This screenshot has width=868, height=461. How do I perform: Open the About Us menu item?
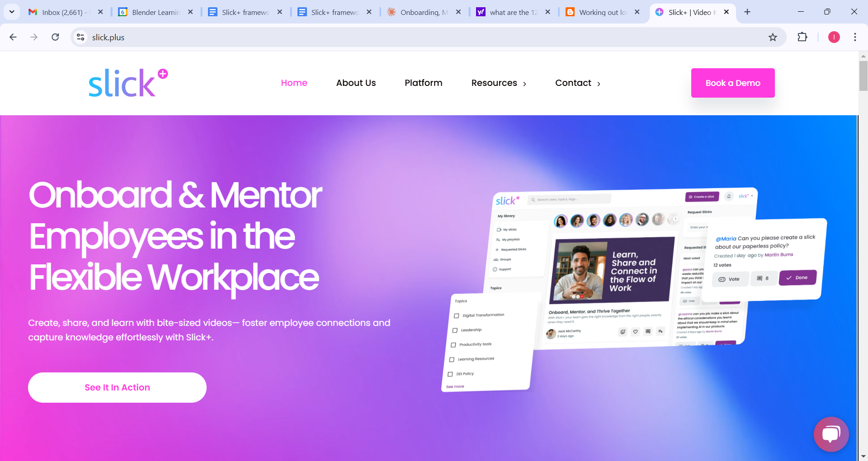[x=356, y=83]
